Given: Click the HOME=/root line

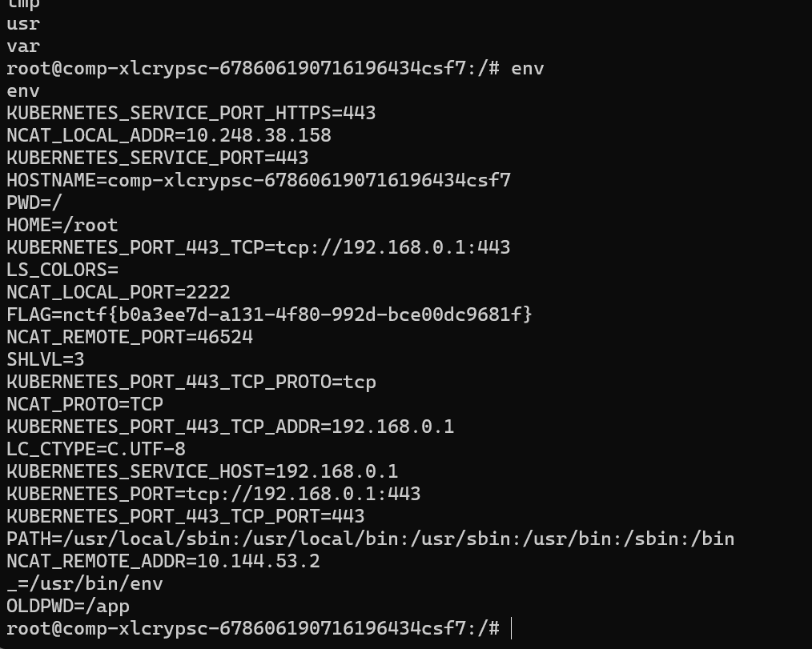Looking at the screenshot, I should point(62,226).
